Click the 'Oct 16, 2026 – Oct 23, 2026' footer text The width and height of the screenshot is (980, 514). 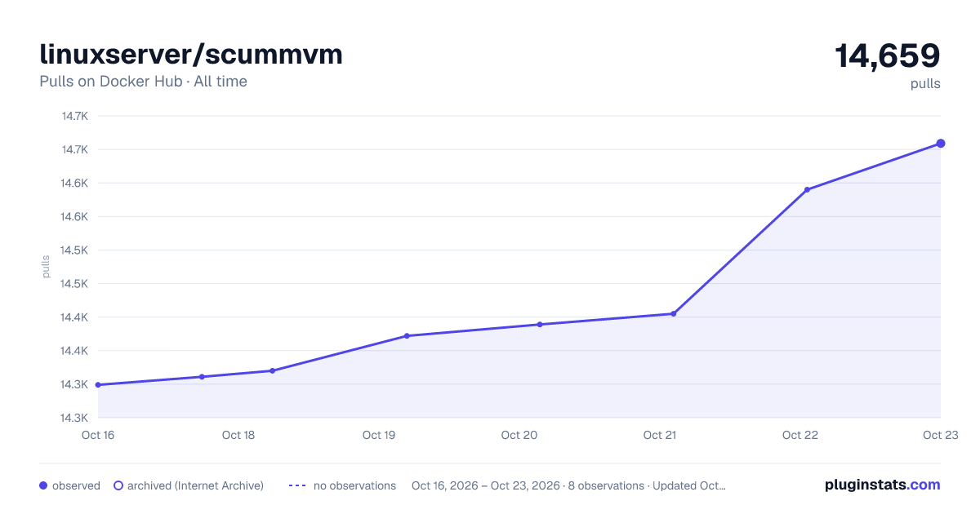(486, 485)
